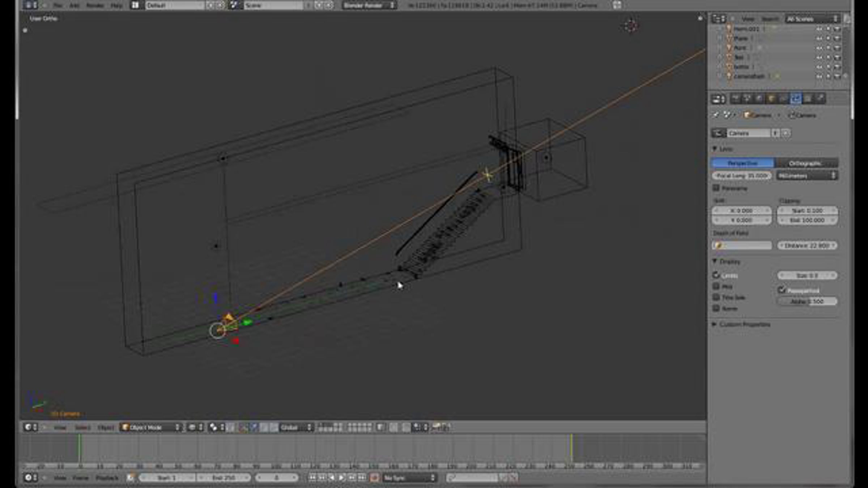Click the screen layout browse icon
Image resolution: width=868 pixels, height=488 pixels.
click(x=135, y=5)
